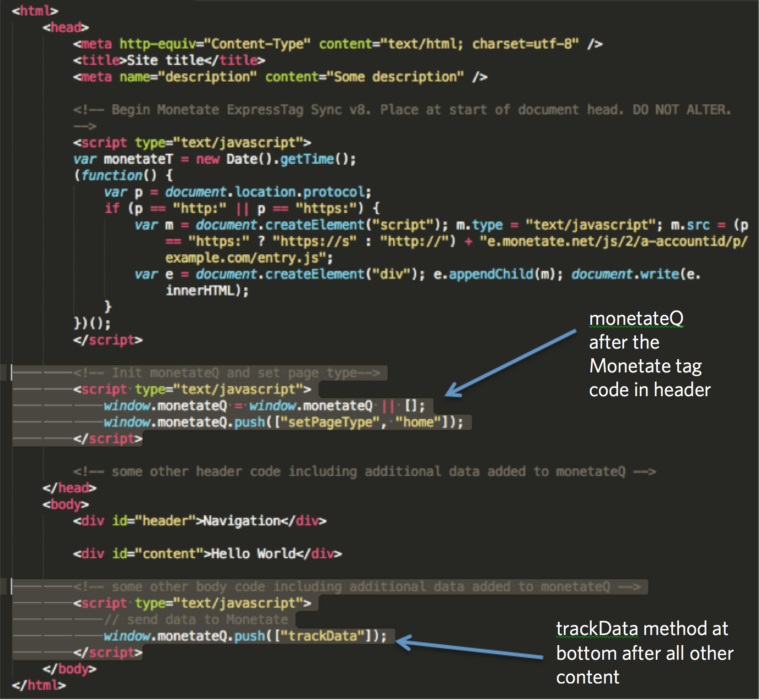Click the opening <body> tag
The width and height of the screenshot is (760, 700).
point(66,504)
